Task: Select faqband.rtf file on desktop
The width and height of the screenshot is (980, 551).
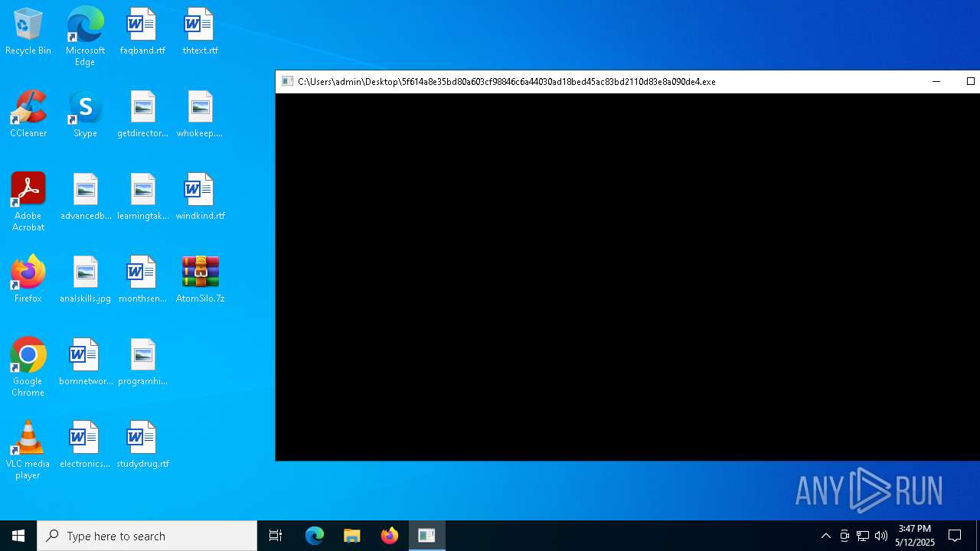Action: pyautogui.click(x=142, y=32)
